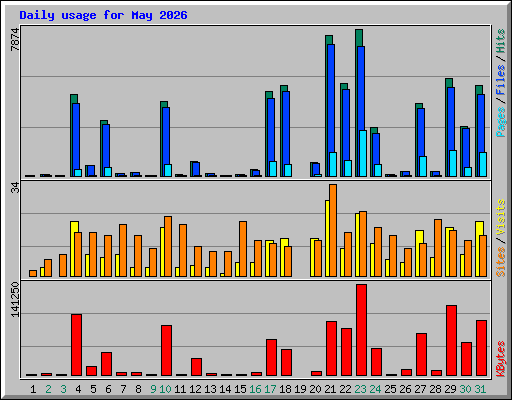Click green day label 3
This screenshot has height=400, width=512.
tap(63, 389)
